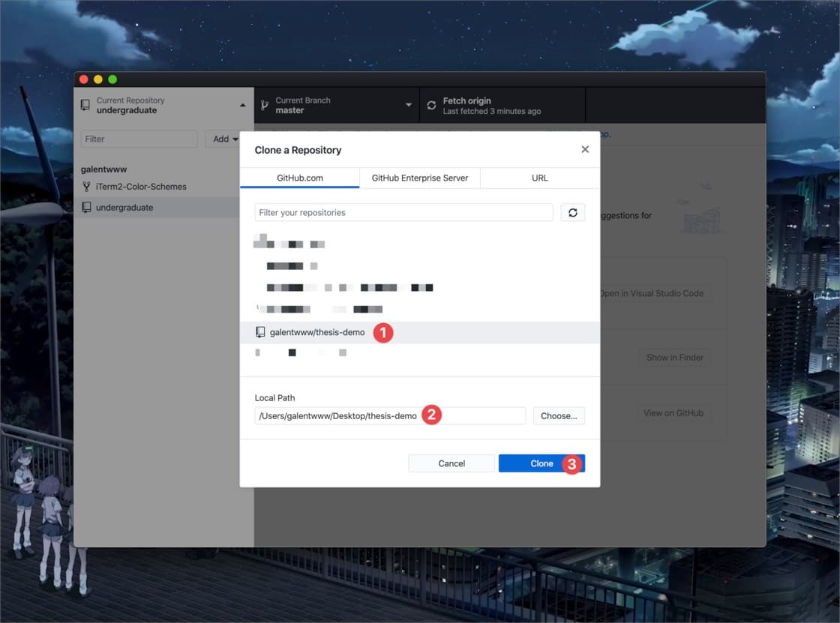Click the Current Repository book icon
Screen dimensions: 840x623
[x=85, y=105]
